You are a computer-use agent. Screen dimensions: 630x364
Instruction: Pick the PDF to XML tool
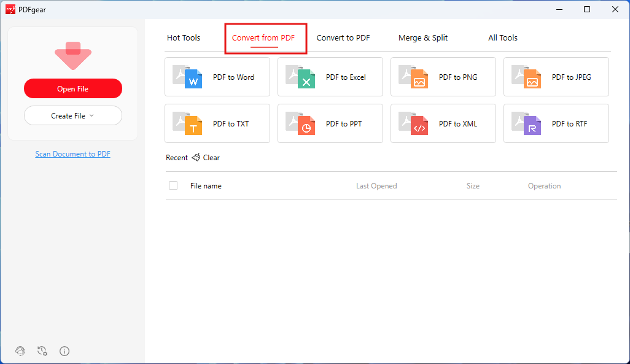443,123
